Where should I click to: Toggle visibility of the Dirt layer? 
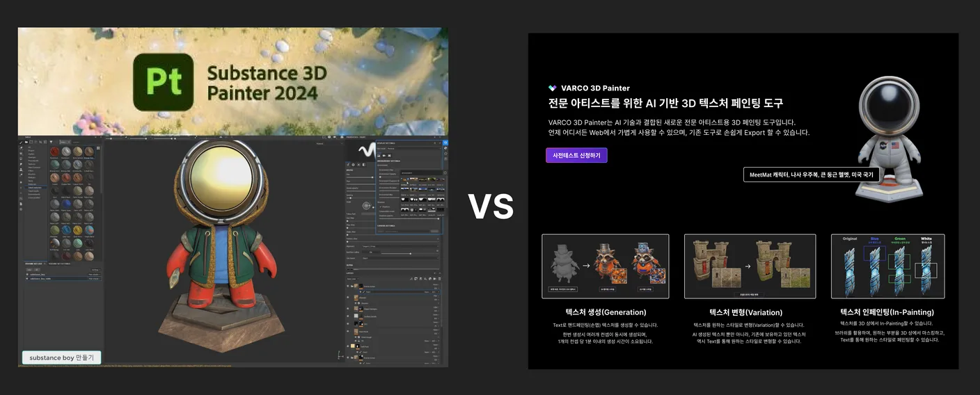(347, 324)
